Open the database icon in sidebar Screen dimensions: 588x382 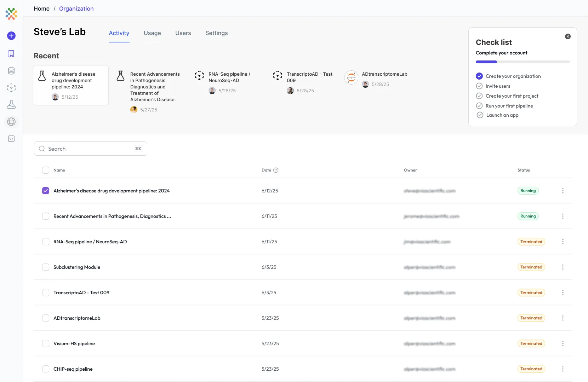pyautogui.click(x=11, y=71)
